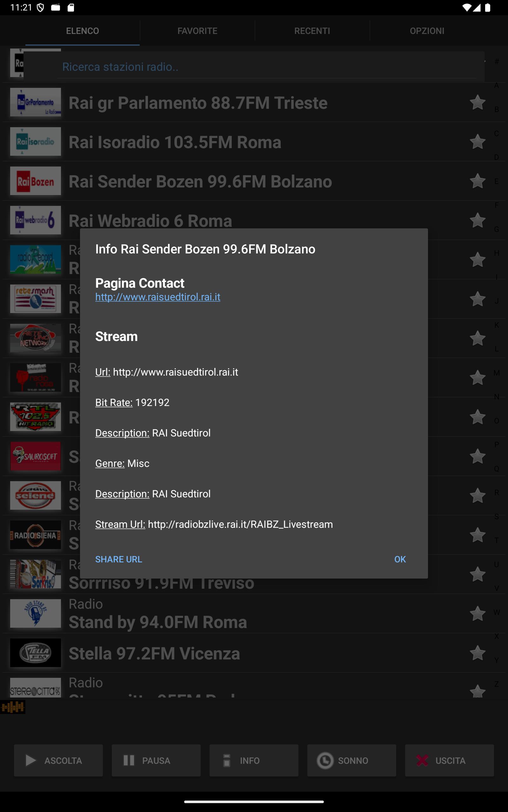Select radio Record station logo

click(35, 259)
